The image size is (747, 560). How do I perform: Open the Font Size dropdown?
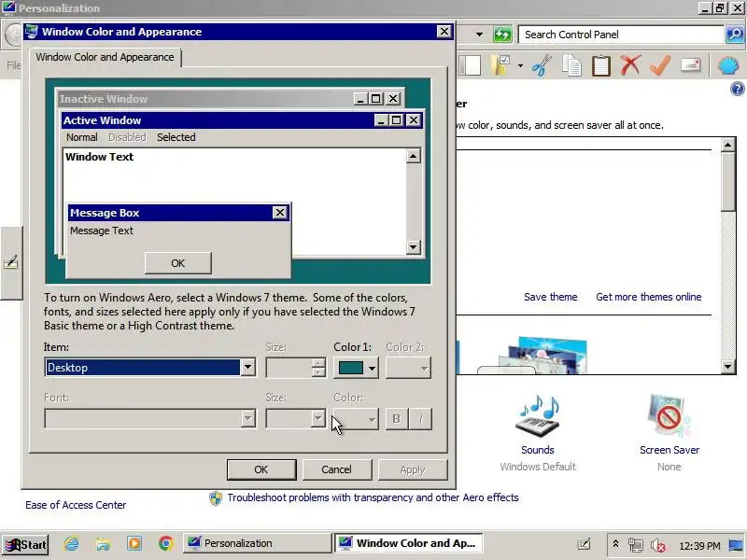295,418
